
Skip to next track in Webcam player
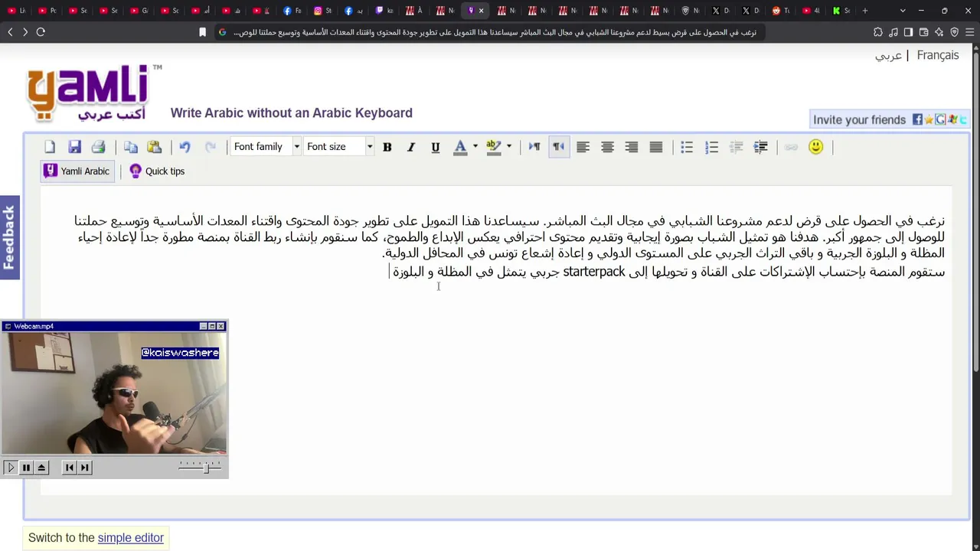(x=85, y=468)
